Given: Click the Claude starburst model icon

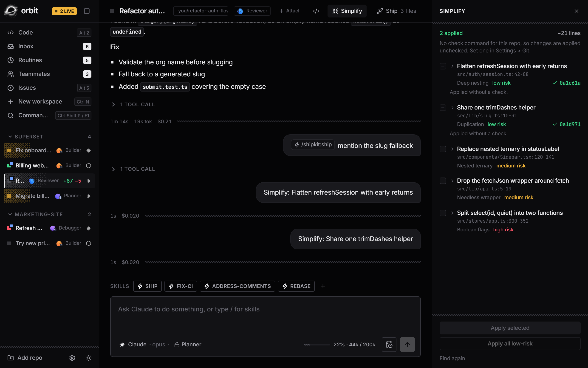Looking at the screenshot, I should click(122, 345).
